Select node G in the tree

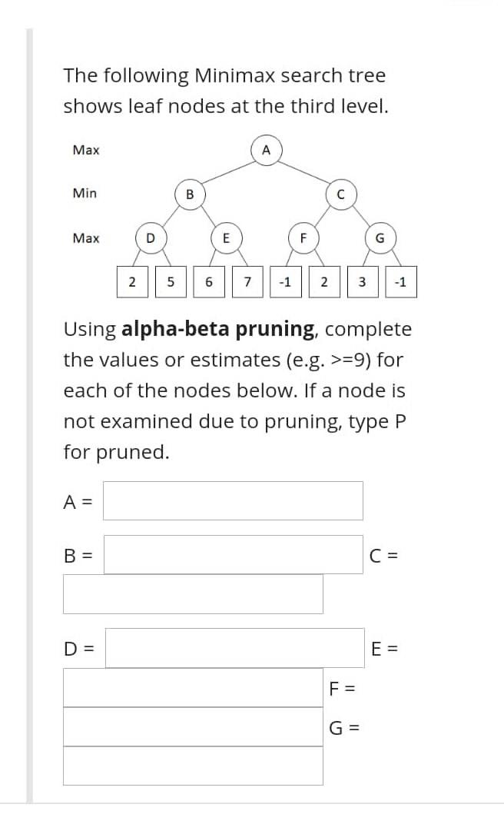point(379,238)
